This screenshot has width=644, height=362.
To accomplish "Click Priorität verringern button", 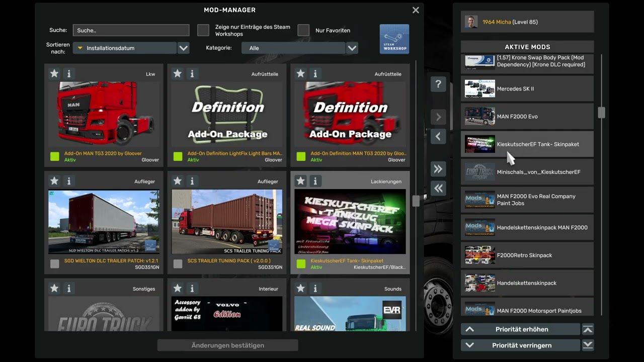I will click(521, 345).
